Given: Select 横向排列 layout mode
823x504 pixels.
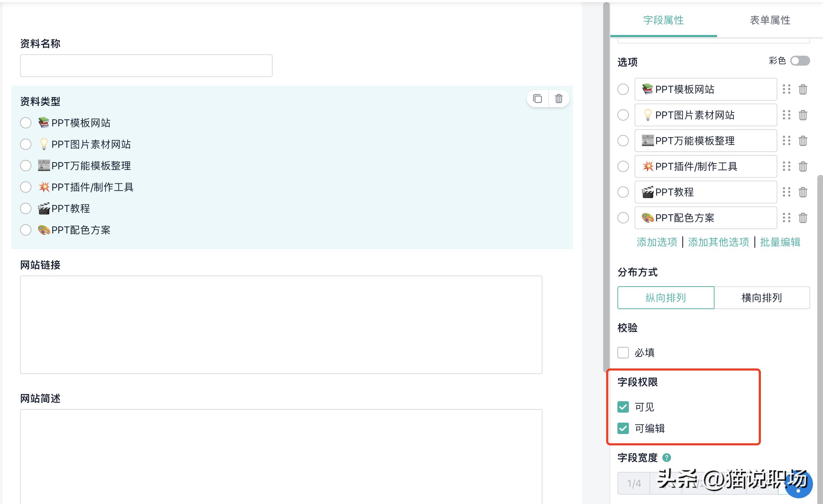Looking at the screenshot, I should [x=762, y=298].
